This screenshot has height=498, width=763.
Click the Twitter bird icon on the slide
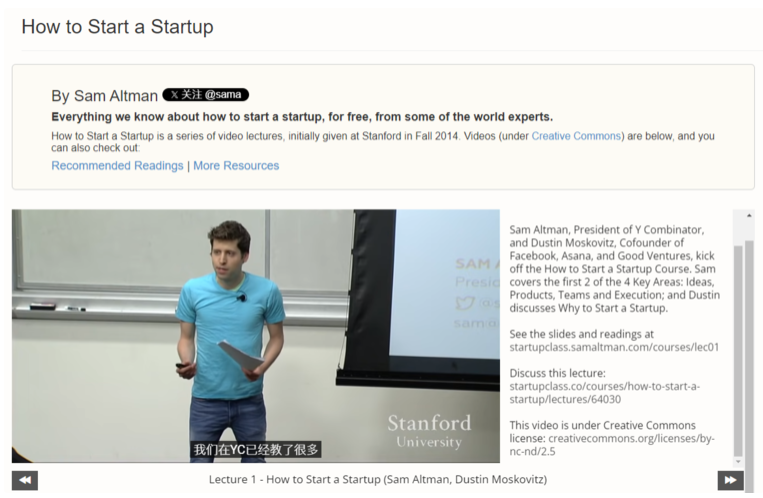464,302
